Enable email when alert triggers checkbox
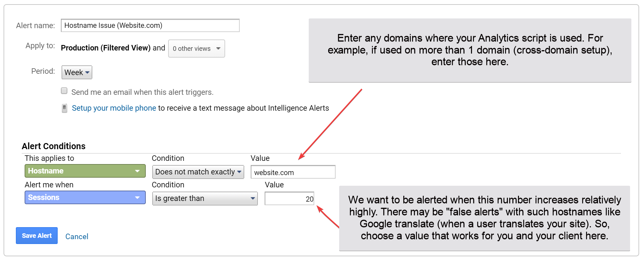The image size is (644, 266). [64, 91]
